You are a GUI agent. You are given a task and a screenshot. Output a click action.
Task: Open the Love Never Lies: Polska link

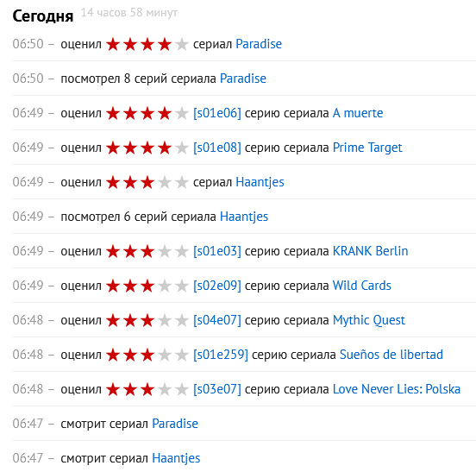tap(397, 389)
